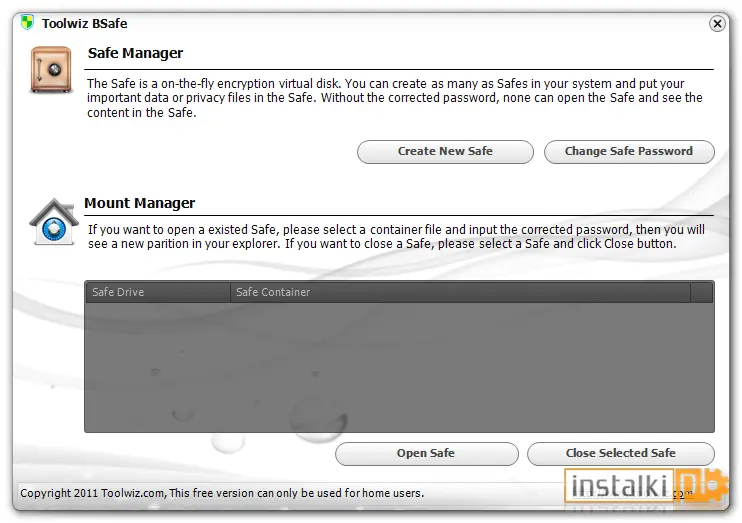Sort by Safe Container column header
The width and height of the screenshot is (742, 523).
(x=460, y=292)
